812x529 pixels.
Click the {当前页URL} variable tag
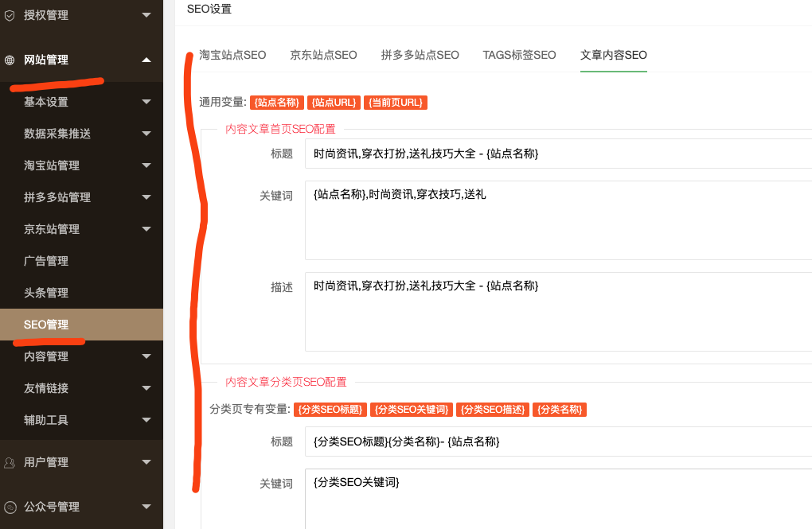[396, 103]
